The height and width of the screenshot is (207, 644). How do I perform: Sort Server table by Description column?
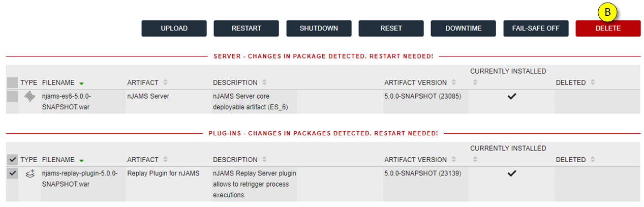tap(264, 82)
